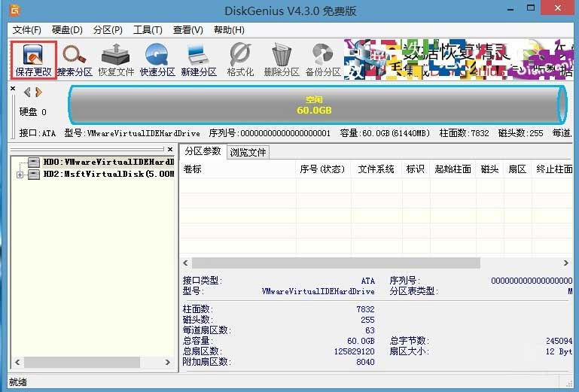
Task: Open the 硬盘(D) menu
Action: (x=67, y=30)
